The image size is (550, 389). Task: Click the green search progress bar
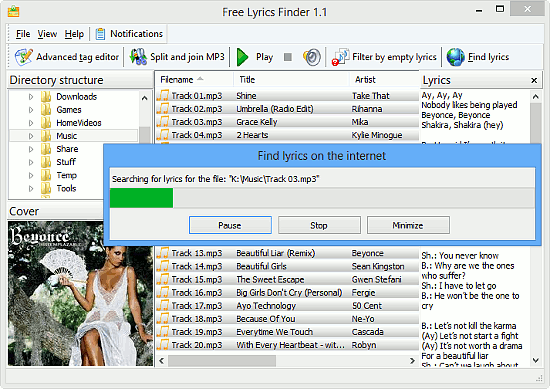pos(141,198)
